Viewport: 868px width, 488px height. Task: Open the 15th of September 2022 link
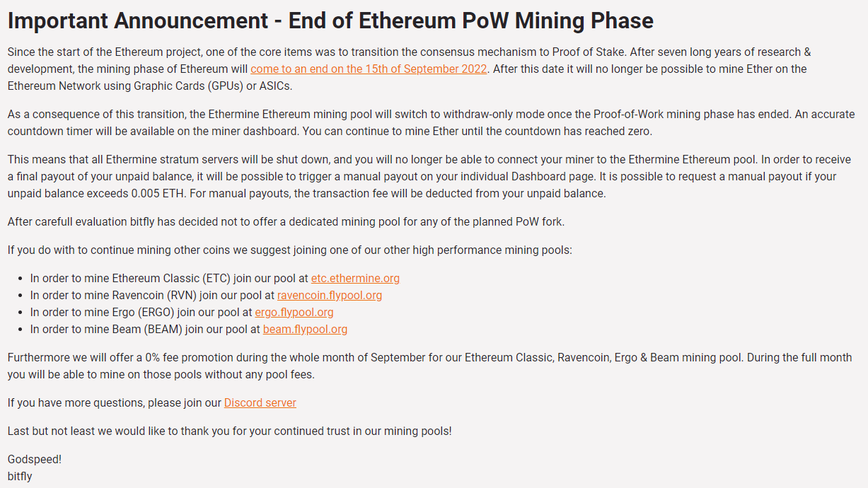click(369, 69)
